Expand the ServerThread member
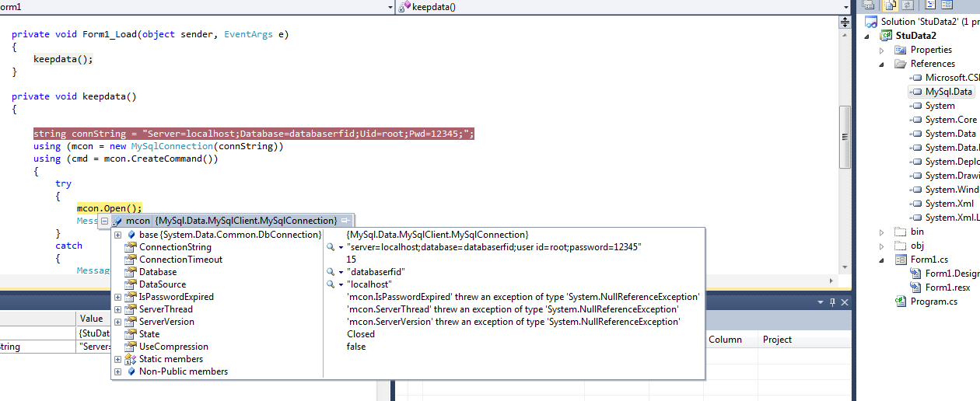This screenshot has height=401, width=980. click(x=117, y=309)
